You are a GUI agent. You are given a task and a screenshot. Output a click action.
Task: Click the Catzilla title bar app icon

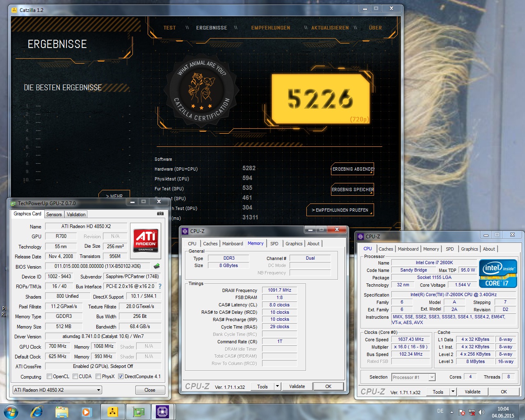click(x=14, y=9)
